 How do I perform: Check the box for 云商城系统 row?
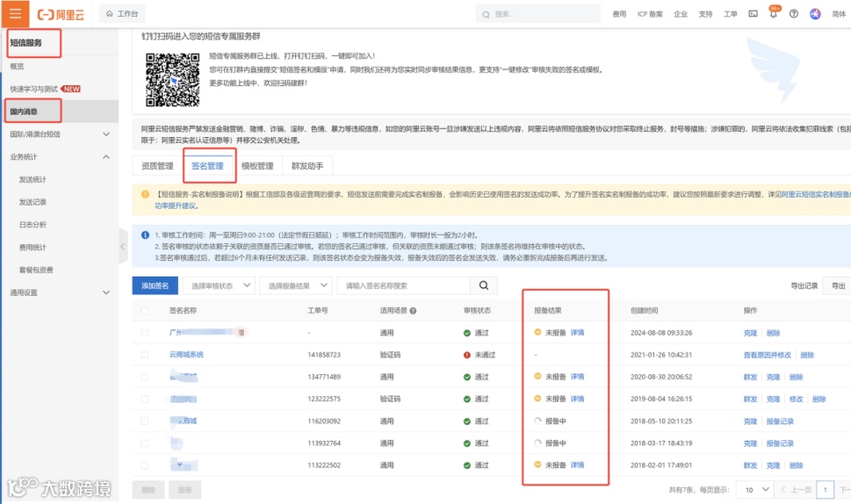(144, 355)
